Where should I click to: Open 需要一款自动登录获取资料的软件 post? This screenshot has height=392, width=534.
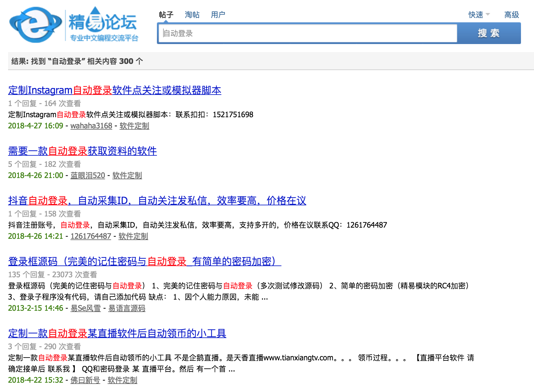click(x=82, y=151)
